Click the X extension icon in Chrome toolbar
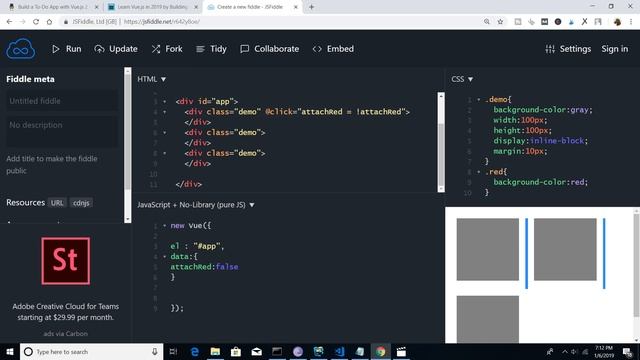 point(584,22)
